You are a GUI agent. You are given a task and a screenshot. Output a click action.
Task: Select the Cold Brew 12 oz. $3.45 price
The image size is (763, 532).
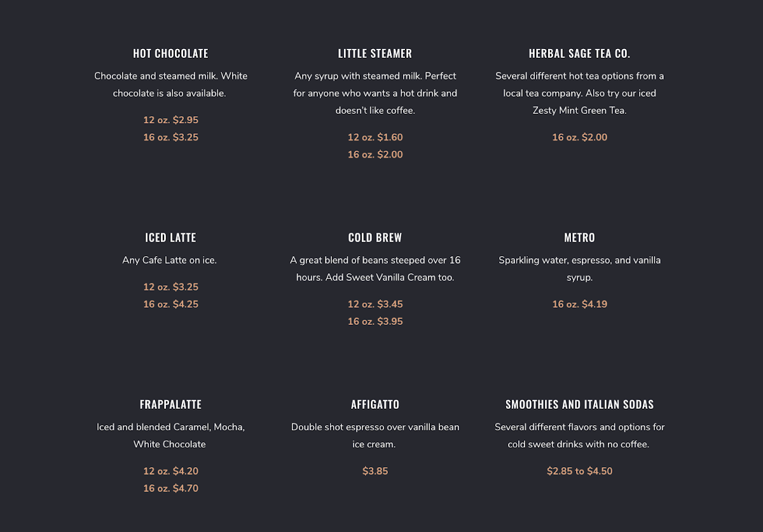click(375, 304)
